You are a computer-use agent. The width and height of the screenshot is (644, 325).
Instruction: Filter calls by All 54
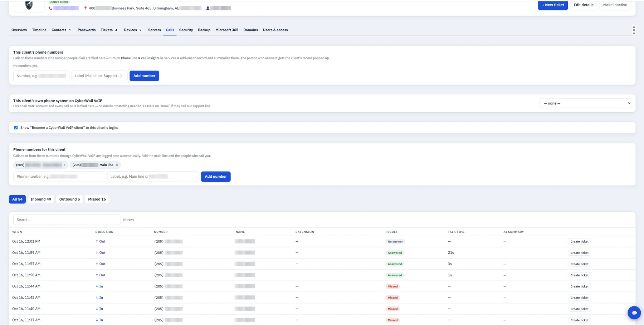(17, 200)
